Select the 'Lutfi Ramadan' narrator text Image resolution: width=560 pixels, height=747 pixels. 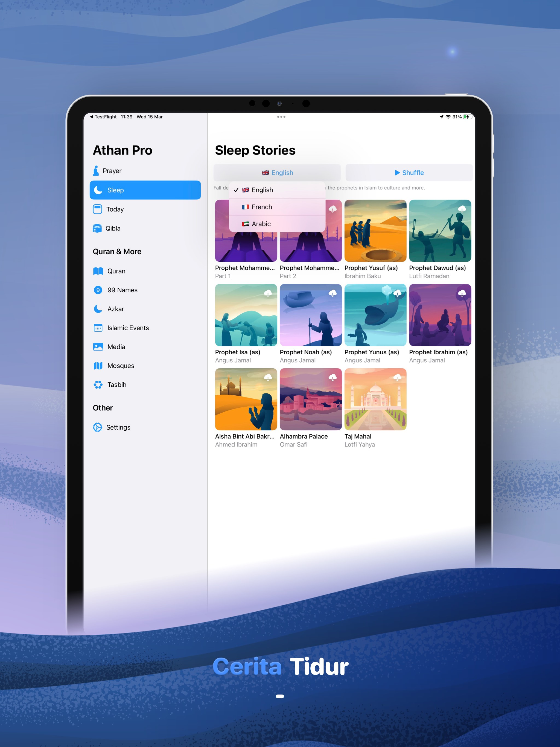click(429, 276)
